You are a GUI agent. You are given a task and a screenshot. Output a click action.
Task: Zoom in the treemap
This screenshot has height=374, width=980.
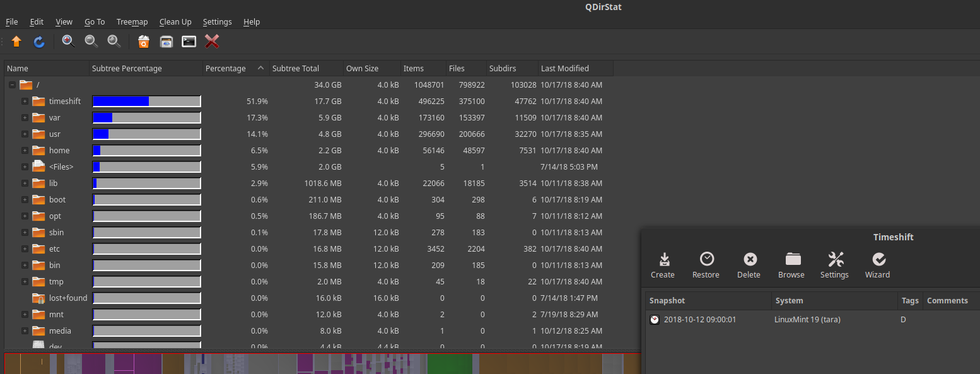tap(68, 42)
